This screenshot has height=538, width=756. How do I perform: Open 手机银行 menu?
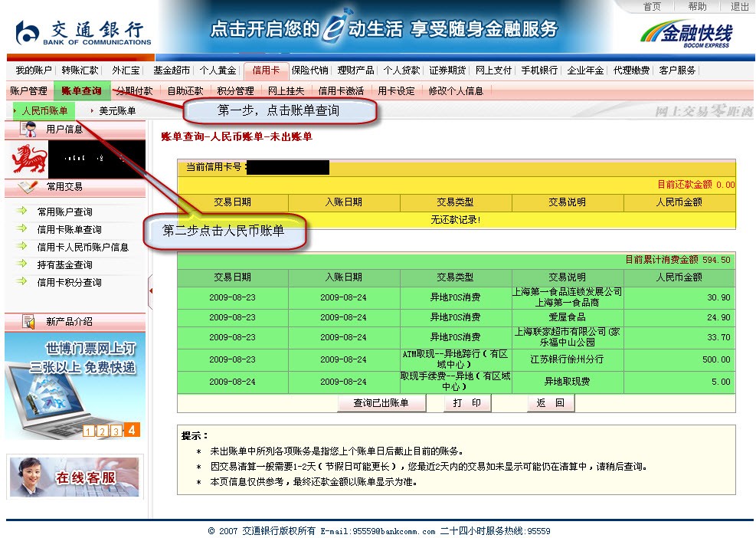click(x=539, y=71)
